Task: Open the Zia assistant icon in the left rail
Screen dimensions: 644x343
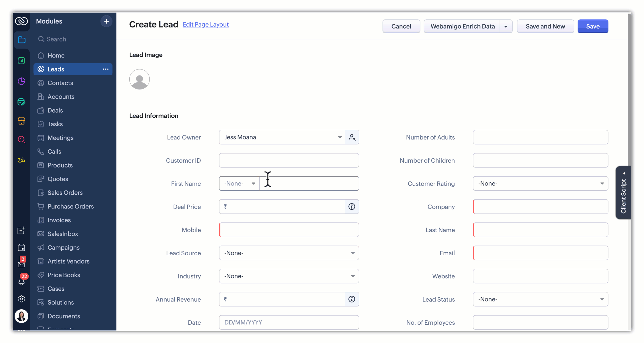Action: [x=21, y=160]
